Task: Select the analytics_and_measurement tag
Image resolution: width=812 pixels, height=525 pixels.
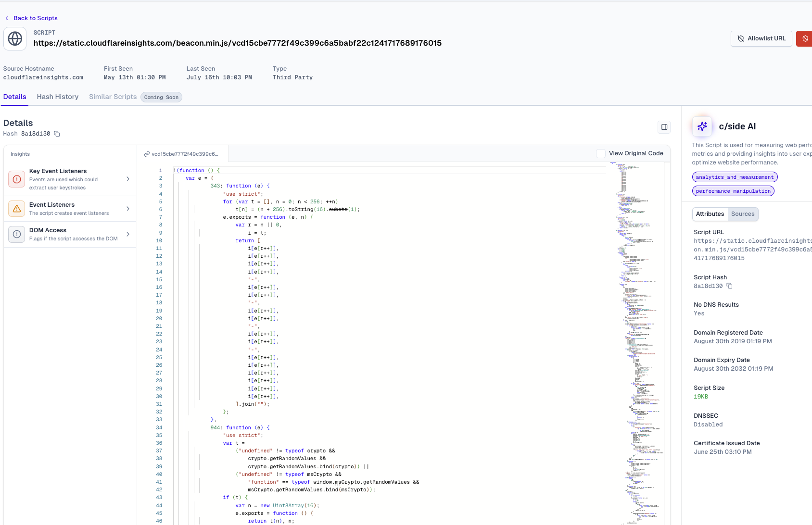Action: click(735, 177)
